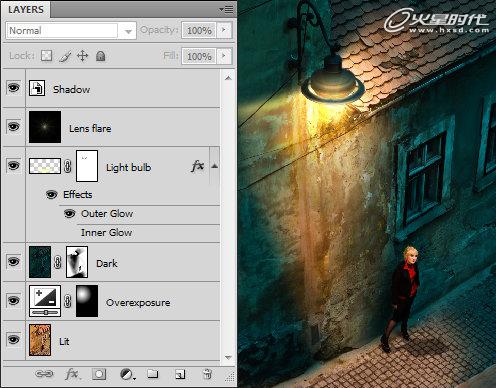
Task: Click the Create new layer icon
Action: coord(180,374)
